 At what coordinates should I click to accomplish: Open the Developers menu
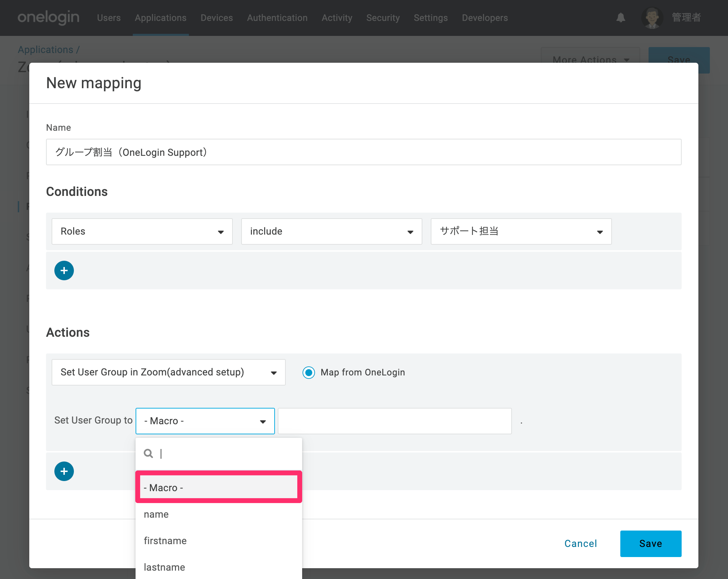tap(485, 18)
